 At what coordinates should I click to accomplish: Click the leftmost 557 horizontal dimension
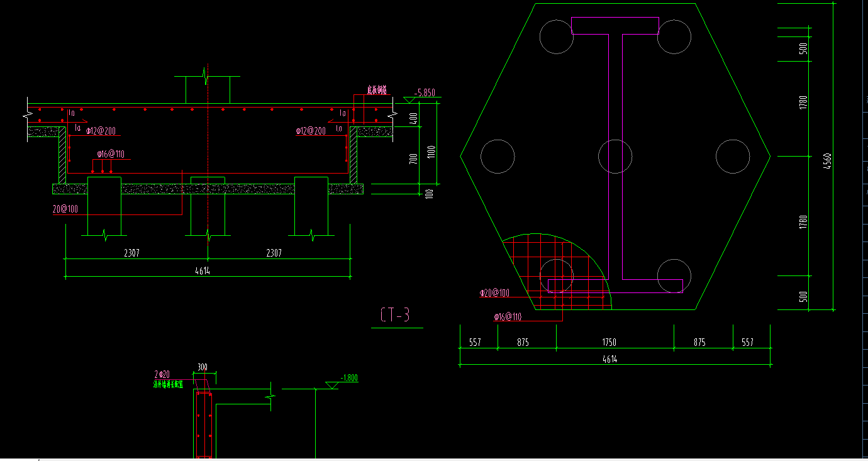476,343
